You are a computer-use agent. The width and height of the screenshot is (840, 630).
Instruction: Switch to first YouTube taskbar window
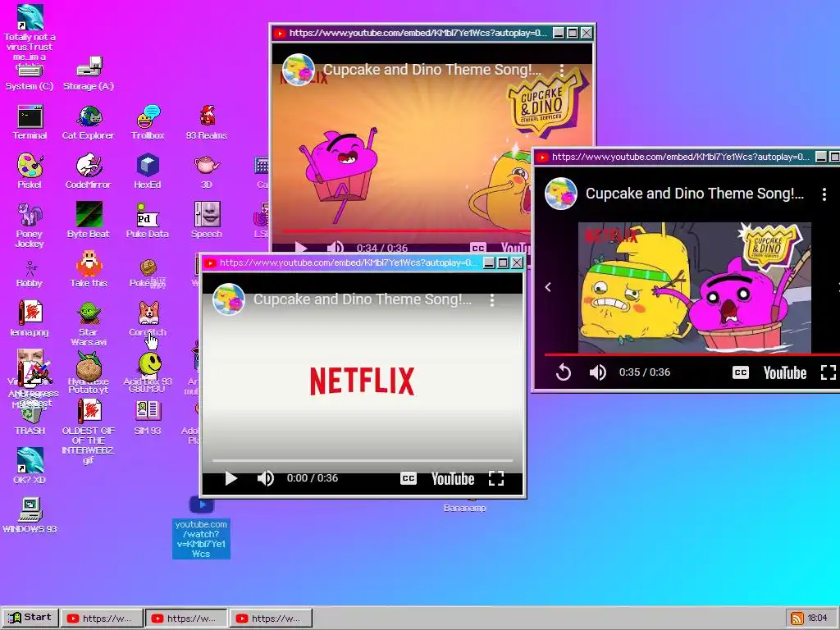[102, 618]
